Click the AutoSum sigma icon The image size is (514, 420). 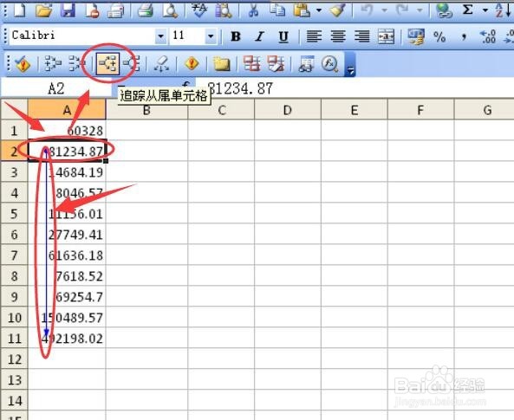tap(468, 10)
